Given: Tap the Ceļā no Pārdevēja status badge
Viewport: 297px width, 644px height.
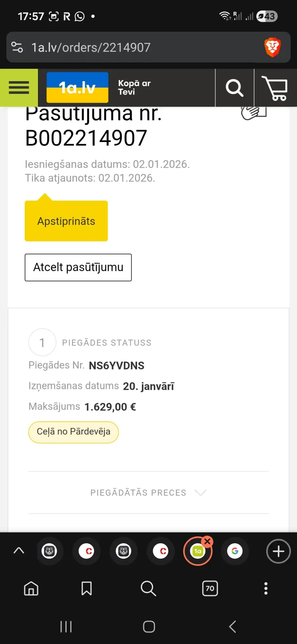Looking at the screenshot, I should point(74,432).
